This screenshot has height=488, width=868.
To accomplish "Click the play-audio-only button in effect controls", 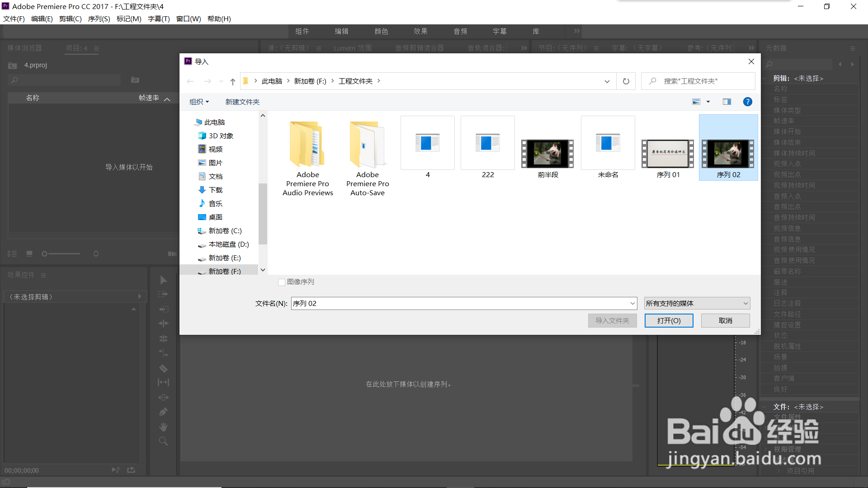I will click(116, 470).
